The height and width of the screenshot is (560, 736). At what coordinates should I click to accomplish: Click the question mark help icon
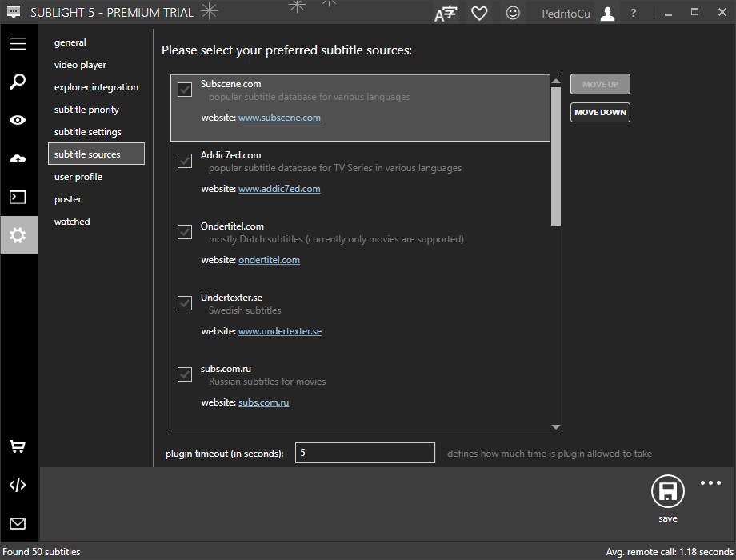click(634, 13)
